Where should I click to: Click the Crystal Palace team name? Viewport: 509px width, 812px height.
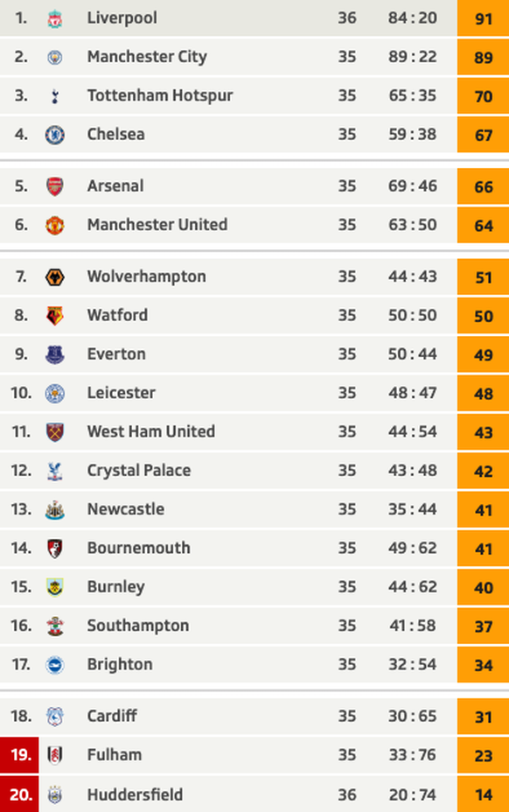point(139,471)
